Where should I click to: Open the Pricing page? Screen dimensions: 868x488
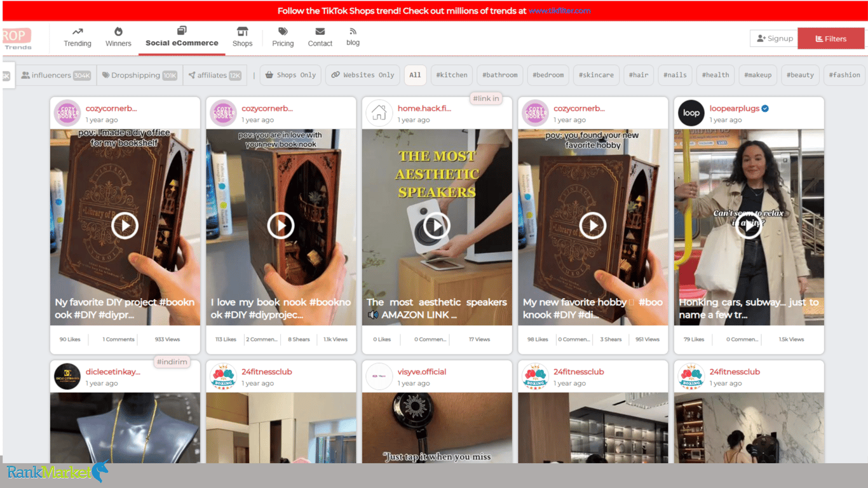point(283,38)
